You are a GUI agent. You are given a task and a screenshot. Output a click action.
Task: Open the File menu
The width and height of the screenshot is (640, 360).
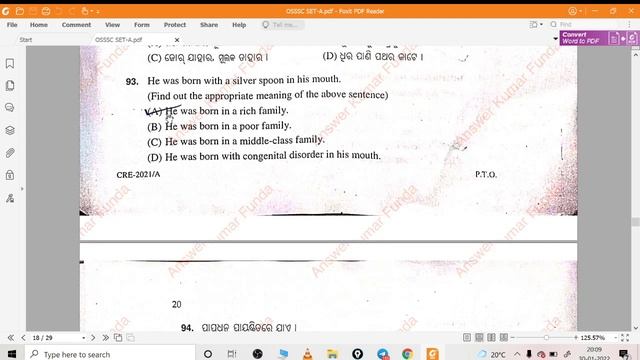[12, 25]
